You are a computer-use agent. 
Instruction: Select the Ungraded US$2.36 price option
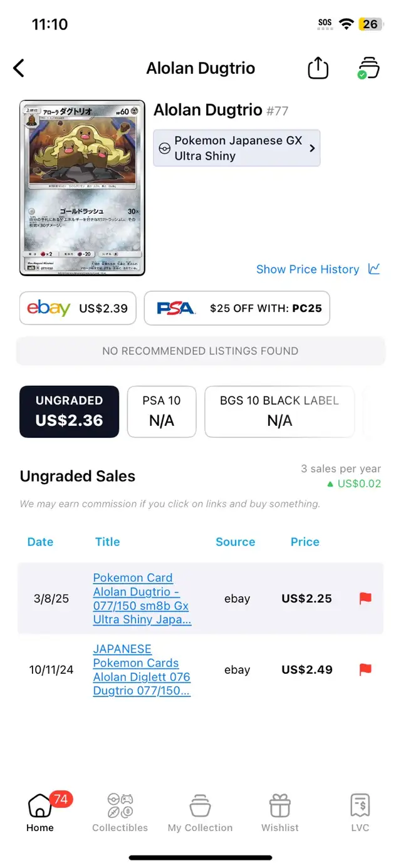(69, 411)
